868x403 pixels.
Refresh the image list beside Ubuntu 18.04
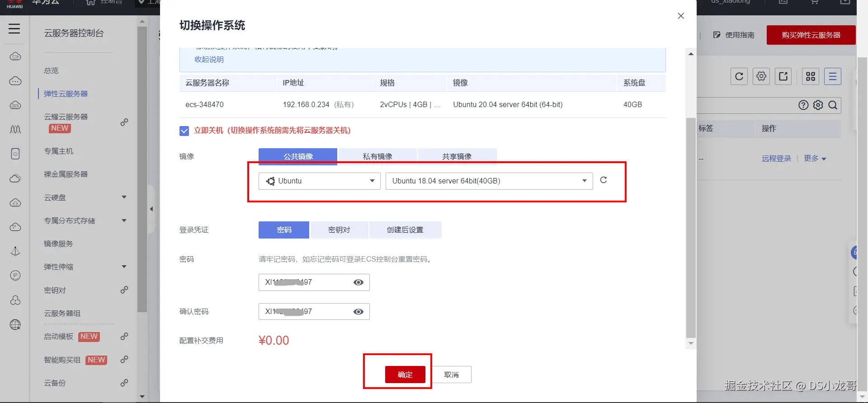pyautogui.click(x=603, y=180)
